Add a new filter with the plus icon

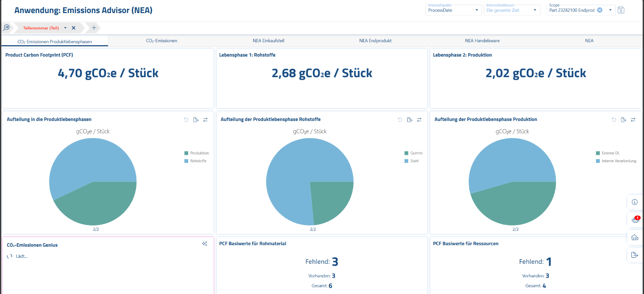coord(94,28)
